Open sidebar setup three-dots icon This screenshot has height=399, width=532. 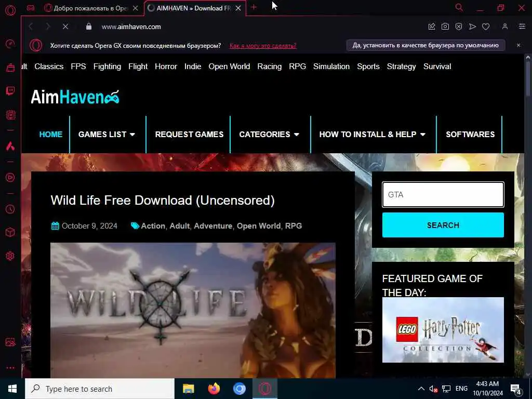(10, 368)
